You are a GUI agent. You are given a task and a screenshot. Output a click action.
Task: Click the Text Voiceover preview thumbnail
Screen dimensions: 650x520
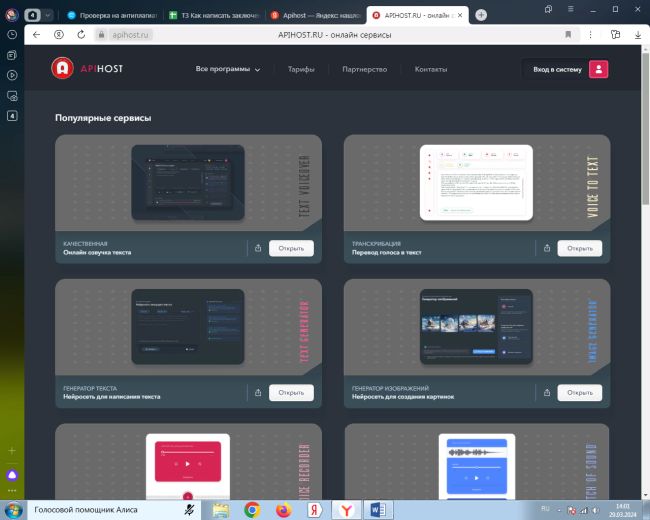click(188, 182)
